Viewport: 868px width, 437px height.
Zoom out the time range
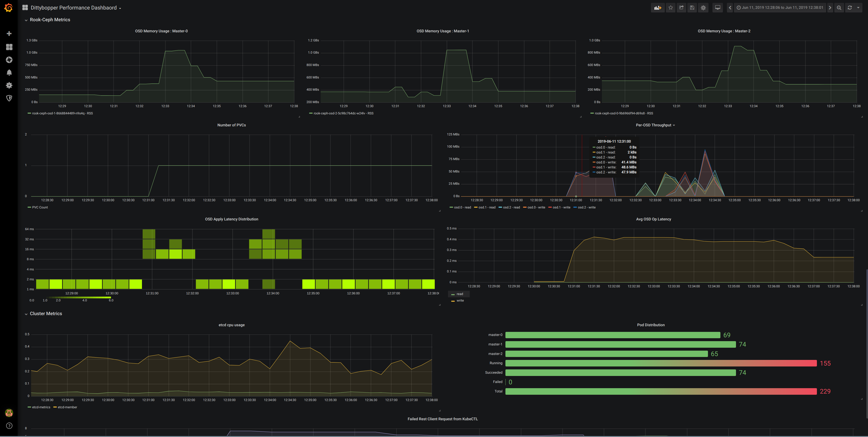[x=839, y=8]
